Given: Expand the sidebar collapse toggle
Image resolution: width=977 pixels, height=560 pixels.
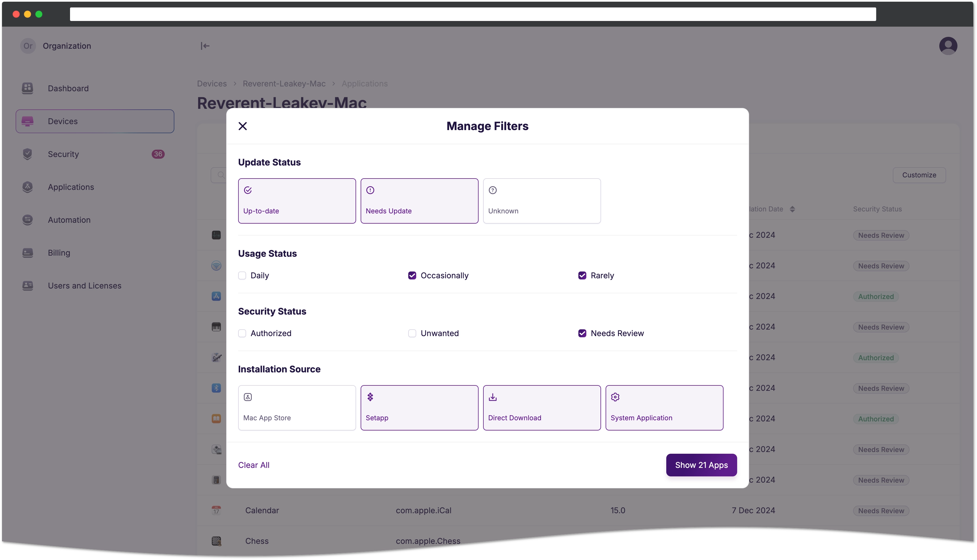Looking at the screenshot, I should (x=205, y=46).
